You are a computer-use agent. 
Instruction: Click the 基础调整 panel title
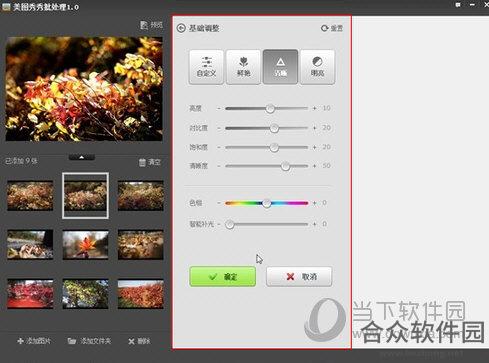204,28
